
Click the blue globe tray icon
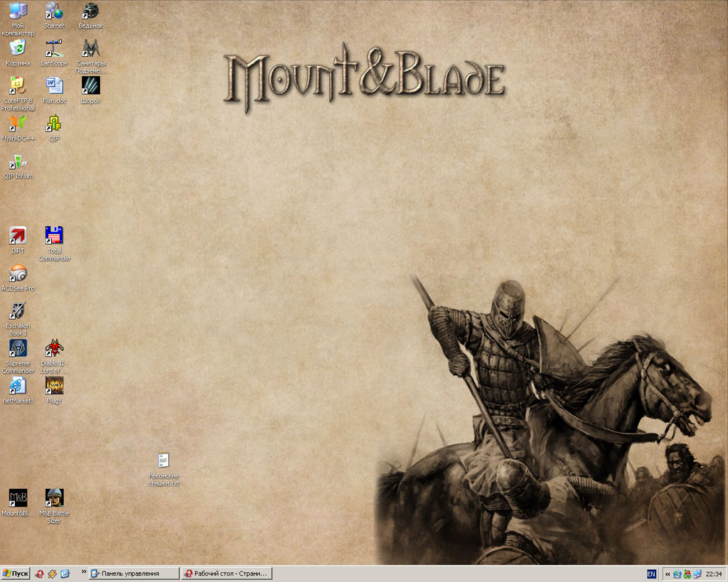pos(678,574)
